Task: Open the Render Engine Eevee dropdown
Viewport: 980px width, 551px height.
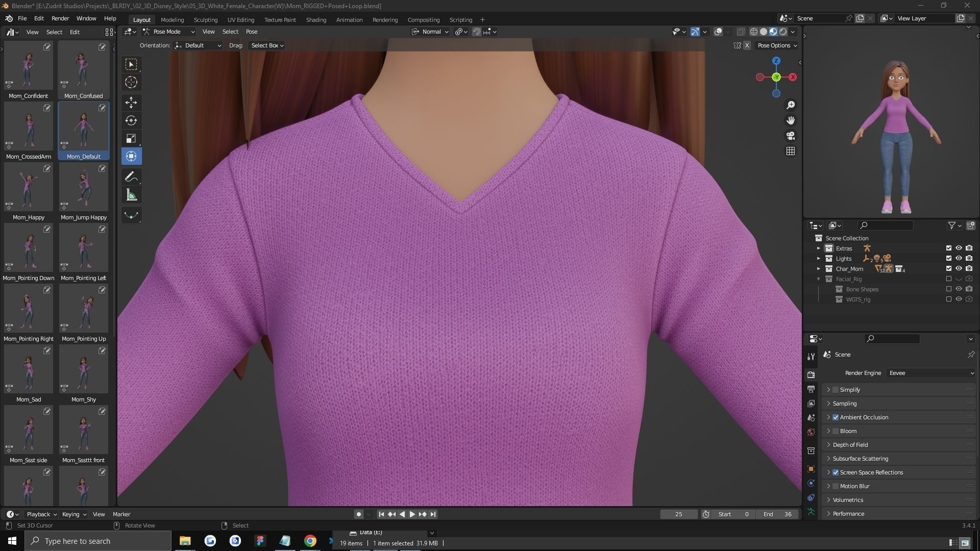Action: pyautogui.click(x=930, y=373)
